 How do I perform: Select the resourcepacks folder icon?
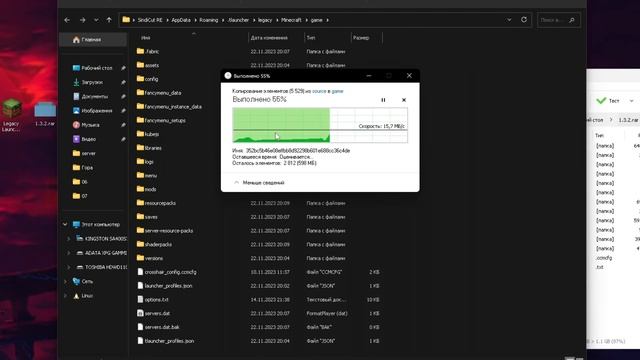(x=140, y=203)
